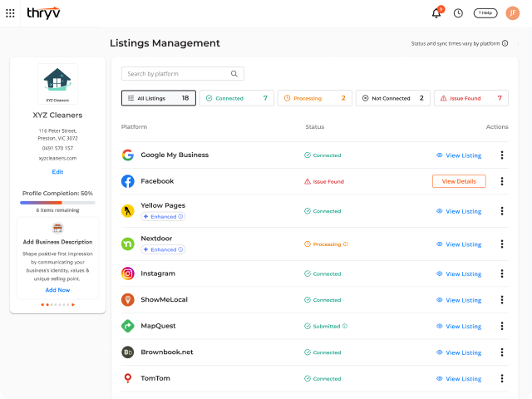Click Edit under business details

(57, 172)
